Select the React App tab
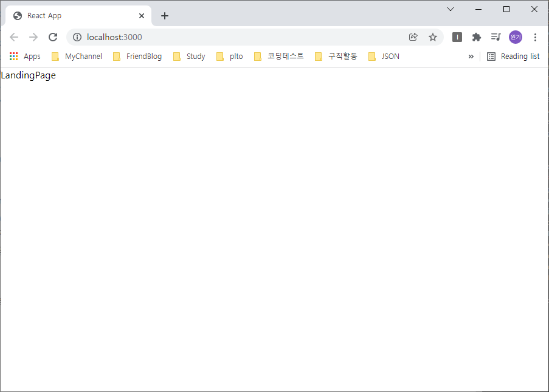This screenshot has width=549, height=392. (78, 16)
